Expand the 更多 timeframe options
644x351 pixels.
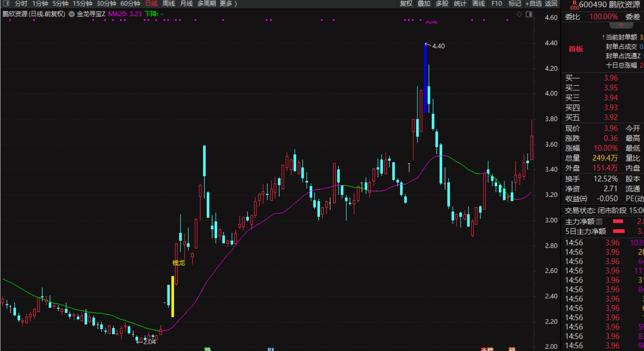click(x=228, y=3)
